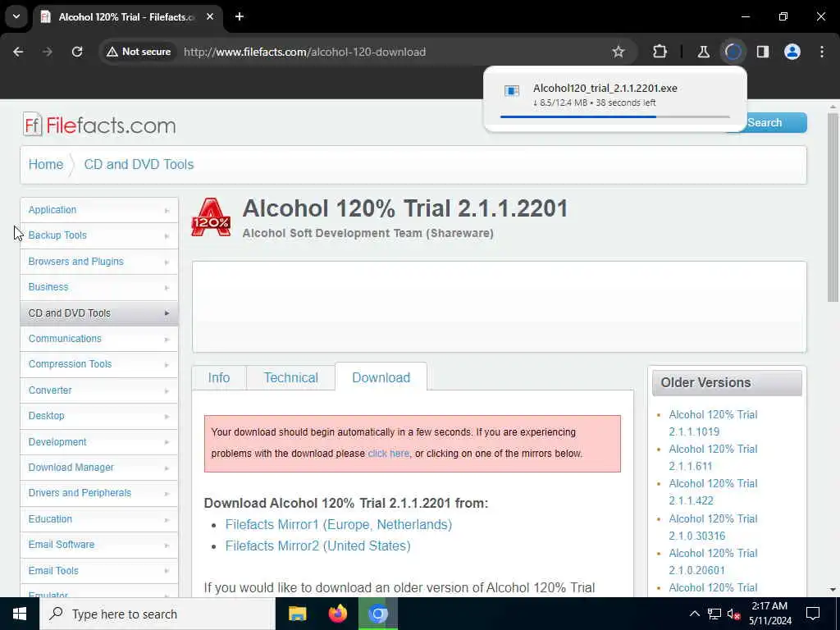Image resolution: width=840 pixels, height=630 pixels.
Task: Expand the Compression Tools arrow
Action: tap(167, 365)
